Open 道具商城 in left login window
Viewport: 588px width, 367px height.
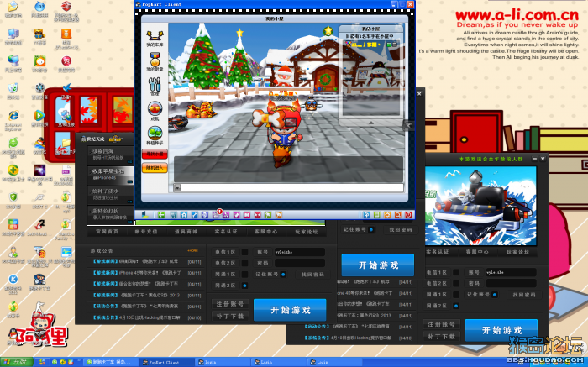(186, 232)
